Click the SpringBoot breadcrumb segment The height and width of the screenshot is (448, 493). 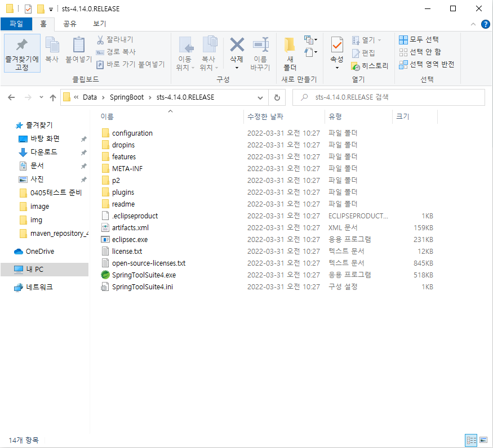point(127,97)
